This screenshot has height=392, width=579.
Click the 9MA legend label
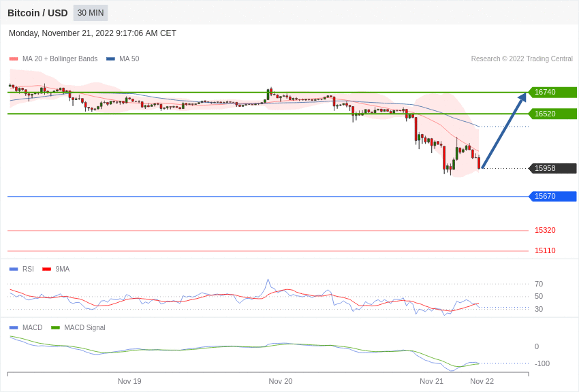pos(63,269)
